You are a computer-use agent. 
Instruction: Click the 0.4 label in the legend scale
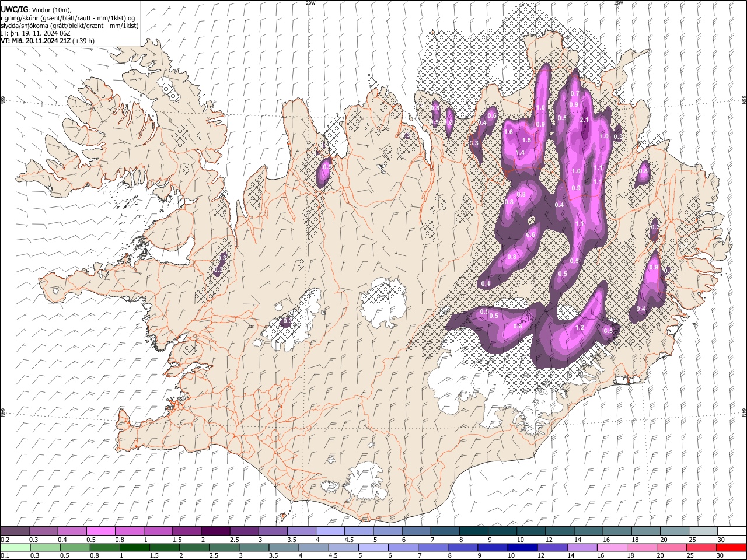62,540
